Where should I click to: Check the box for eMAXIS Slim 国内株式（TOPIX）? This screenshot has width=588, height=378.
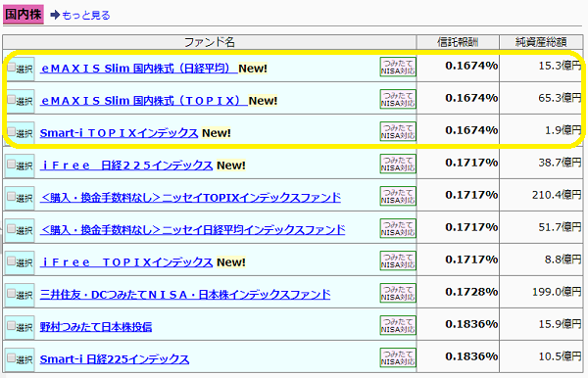[x=11, y=100]
